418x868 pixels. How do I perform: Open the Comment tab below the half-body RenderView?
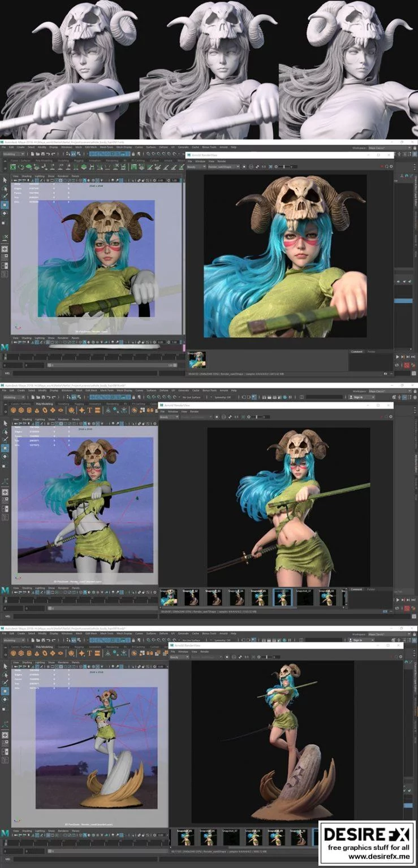click(x=356, y=589)
